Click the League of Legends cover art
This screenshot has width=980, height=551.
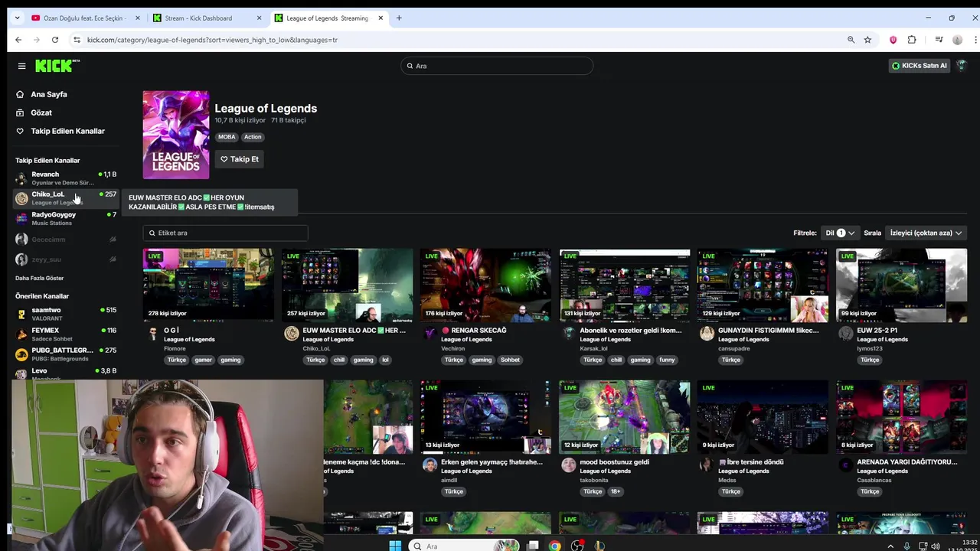point(176,135)
